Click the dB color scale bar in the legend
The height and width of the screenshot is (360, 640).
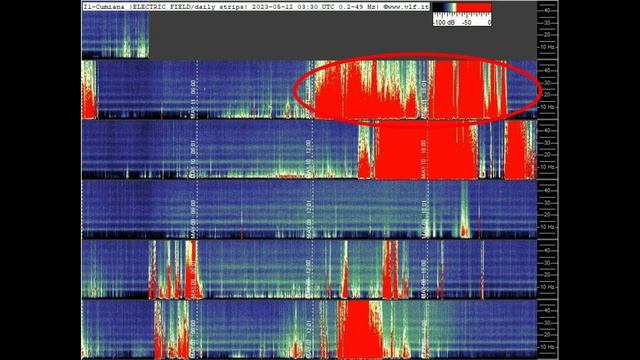462,8
